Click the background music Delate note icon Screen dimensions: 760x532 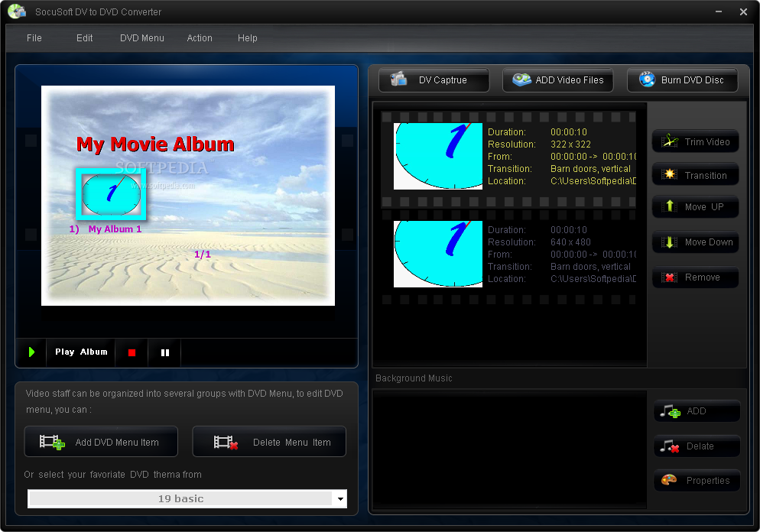(669, 446)
